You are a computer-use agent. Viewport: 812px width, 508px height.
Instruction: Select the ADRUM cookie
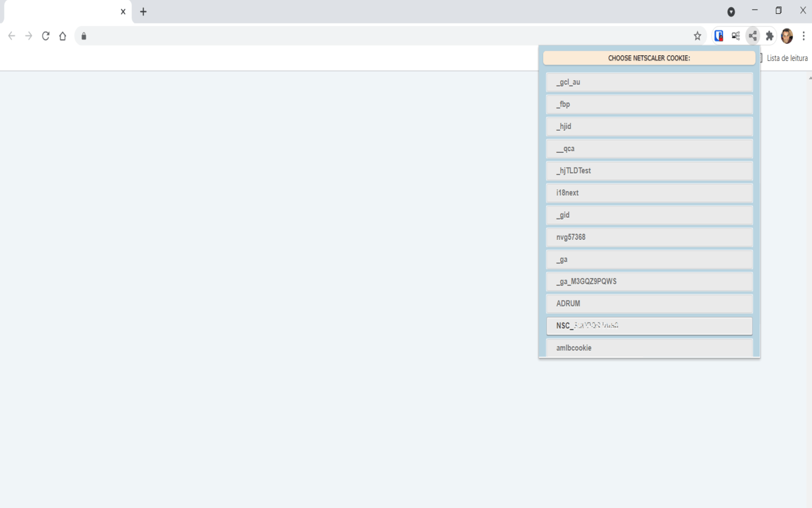tap(649, 303)
